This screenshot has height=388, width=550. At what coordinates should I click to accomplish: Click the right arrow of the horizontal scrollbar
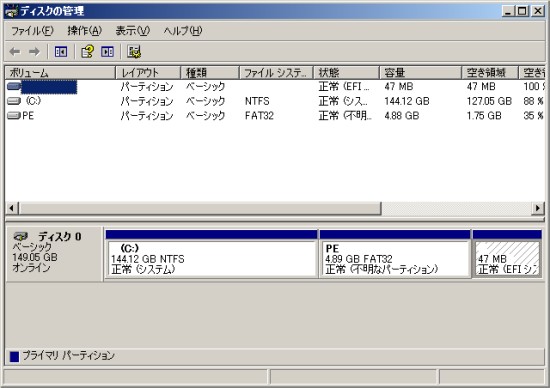coord(538,208)
